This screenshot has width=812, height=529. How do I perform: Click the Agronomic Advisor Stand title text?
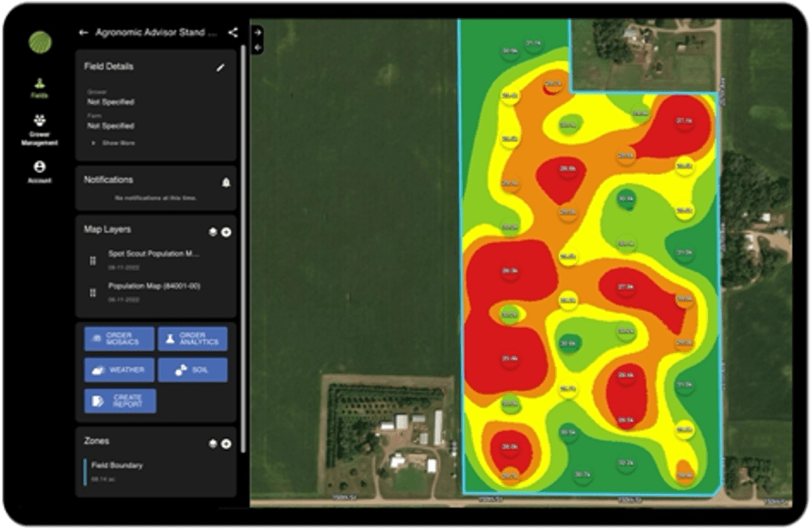click(156, 33)
